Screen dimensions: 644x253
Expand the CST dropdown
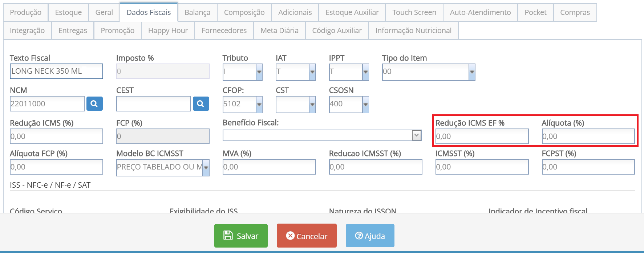(x=312, y=105)
